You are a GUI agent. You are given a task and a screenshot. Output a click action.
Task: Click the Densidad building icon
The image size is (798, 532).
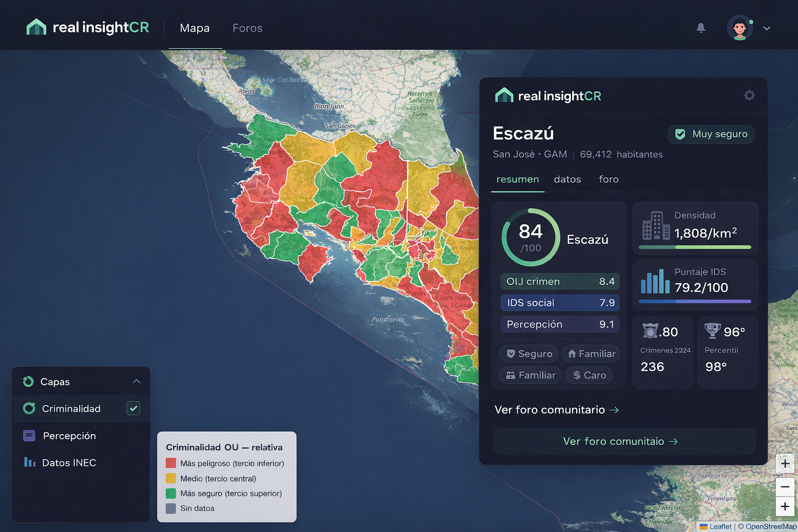pos(655,226)
